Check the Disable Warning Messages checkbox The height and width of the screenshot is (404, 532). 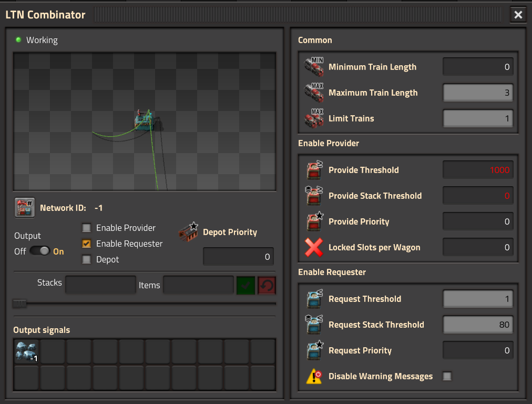click(447, 376)
